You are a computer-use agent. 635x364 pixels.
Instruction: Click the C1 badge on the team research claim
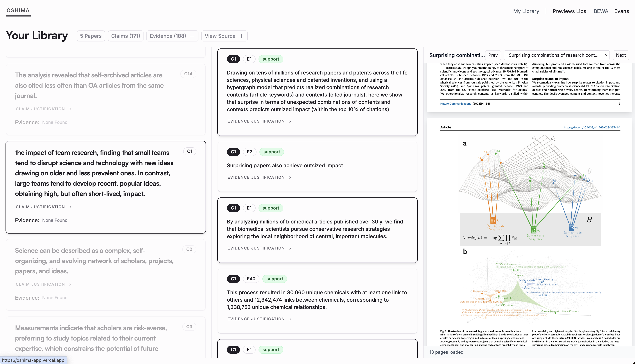(x=190, y=151)
